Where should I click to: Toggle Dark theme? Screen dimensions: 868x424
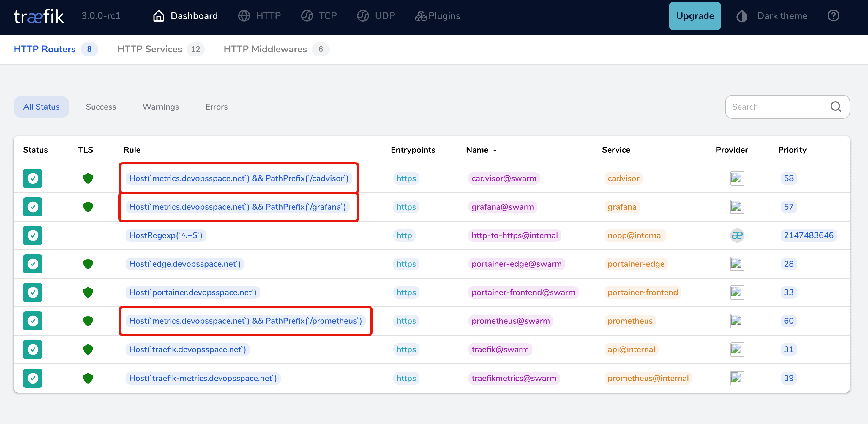point(772,16)
